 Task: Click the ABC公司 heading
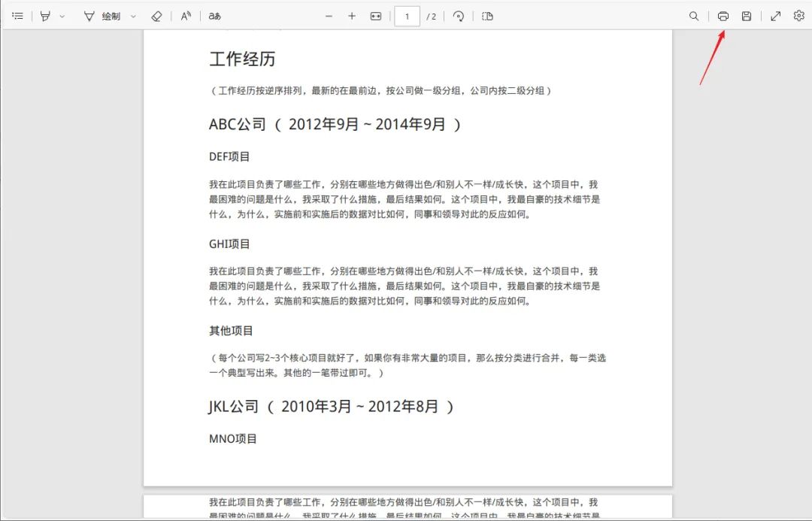click(335, 124)
